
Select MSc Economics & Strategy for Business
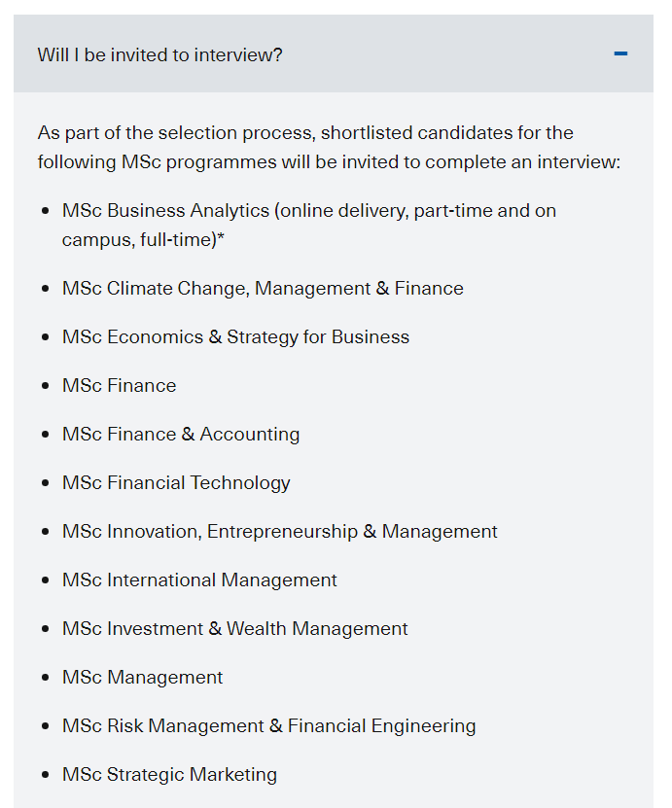(235, 337)
